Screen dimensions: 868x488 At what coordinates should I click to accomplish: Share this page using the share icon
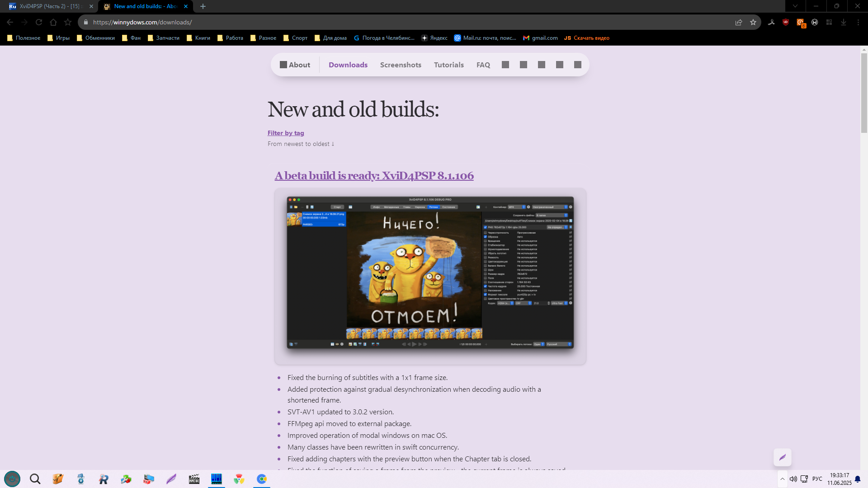tap(739, 22)
